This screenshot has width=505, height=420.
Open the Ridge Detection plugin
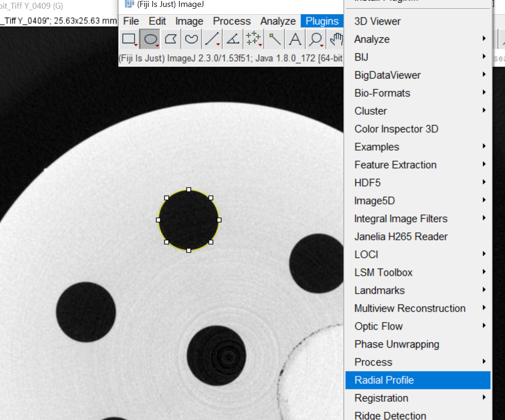(418, 414)
